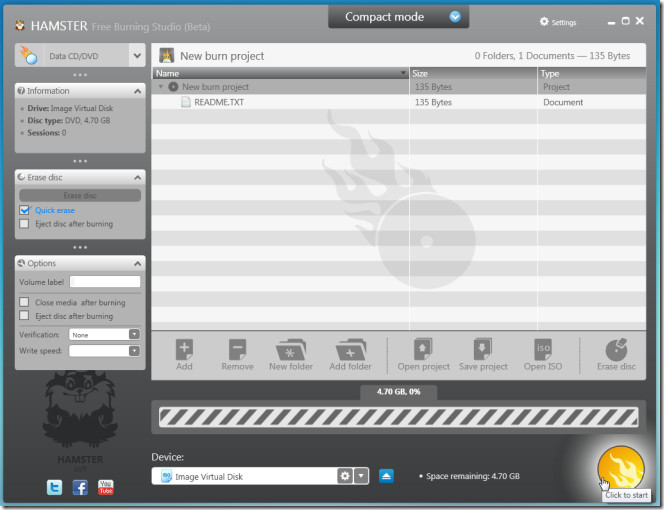
Task: Click the flame burn start button
Action: [621, 469]
